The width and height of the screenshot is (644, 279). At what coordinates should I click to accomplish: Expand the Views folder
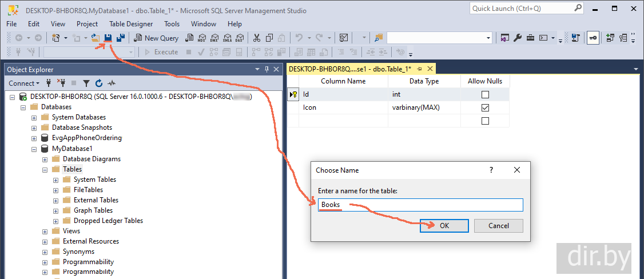coord(45,232)
